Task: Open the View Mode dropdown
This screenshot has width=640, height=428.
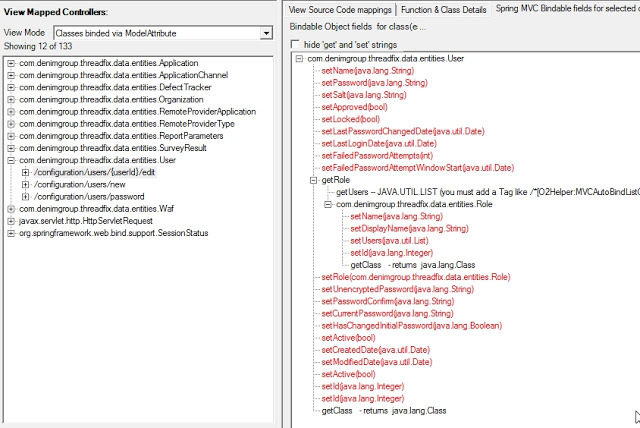Action: click(x=265, y=33)
